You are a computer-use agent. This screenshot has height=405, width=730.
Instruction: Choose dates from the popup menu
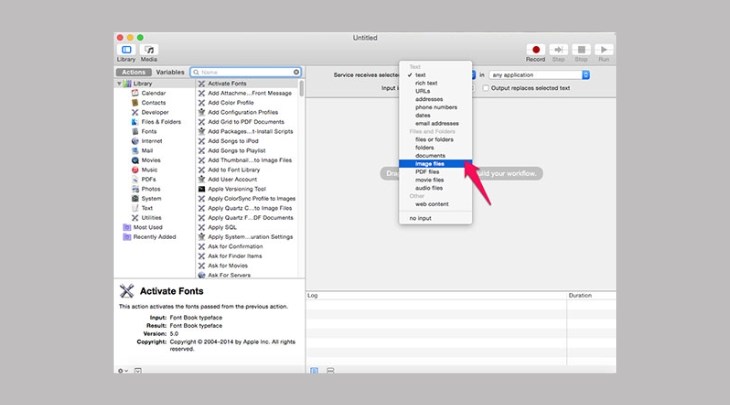[x=435, y=115]
